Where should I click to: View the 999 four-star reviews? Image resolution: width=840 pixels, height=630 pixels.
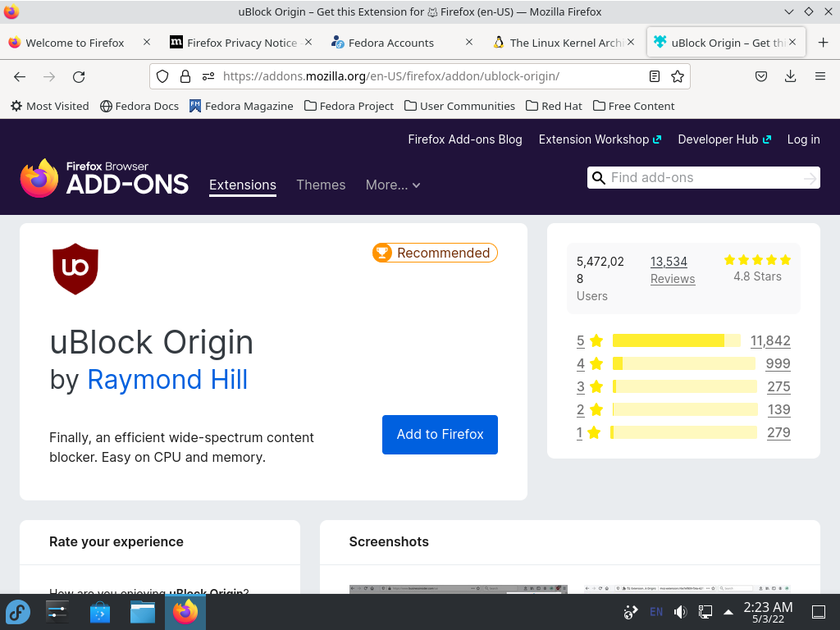coord(778,363)
